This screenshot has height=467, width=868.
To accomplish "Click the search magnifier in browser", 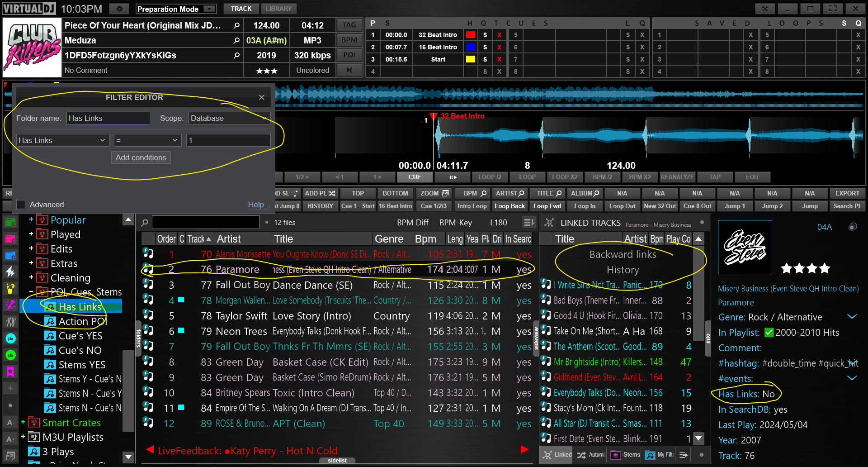I will (145, 223).
